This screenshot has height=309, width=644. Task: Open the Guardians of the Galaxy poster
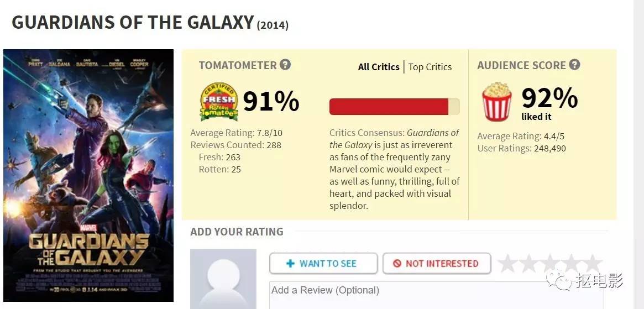click(x=88, y=176)
